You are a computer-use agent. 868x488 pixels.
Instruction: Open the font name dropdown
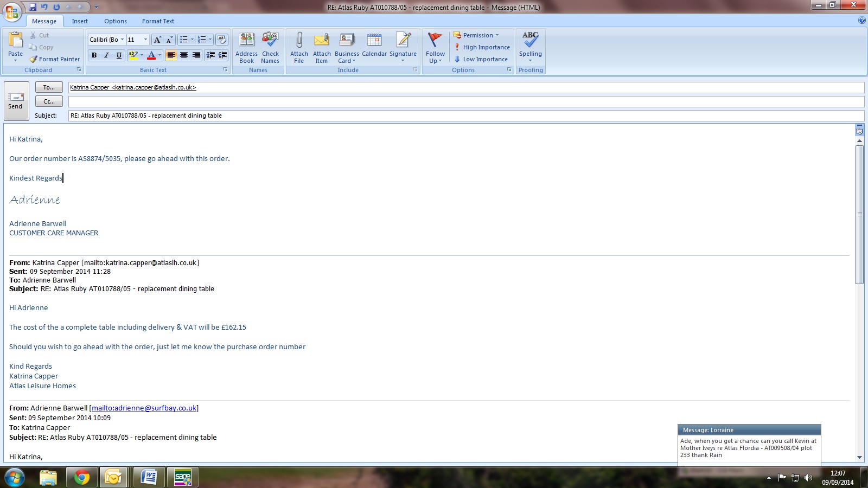(x=122, y=40)
